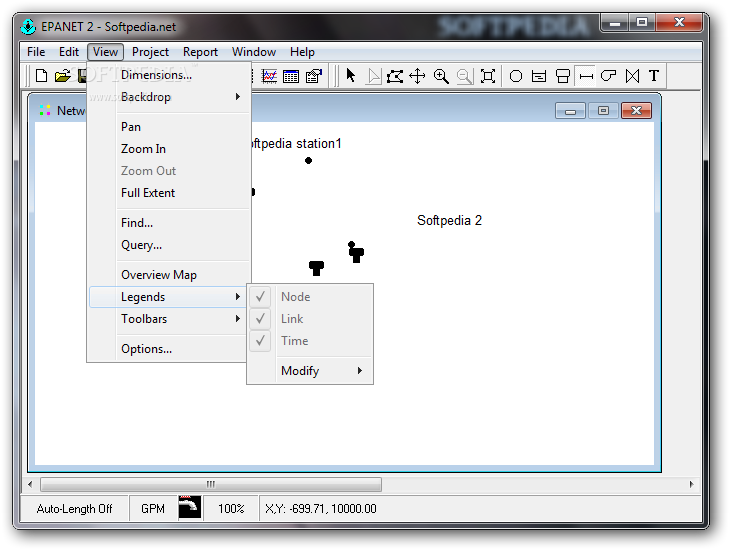Toggle the Link legend checkmark

coord(260,319)
